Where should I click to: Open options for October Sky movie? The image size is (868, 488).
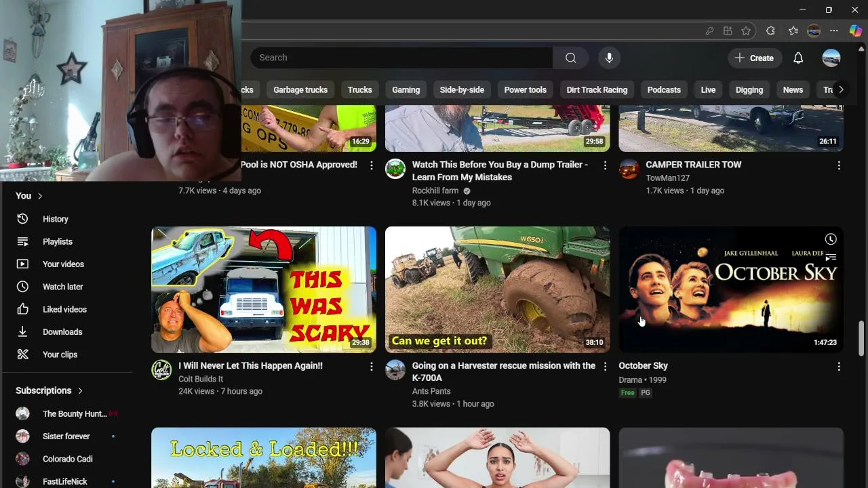click(839, 367)
